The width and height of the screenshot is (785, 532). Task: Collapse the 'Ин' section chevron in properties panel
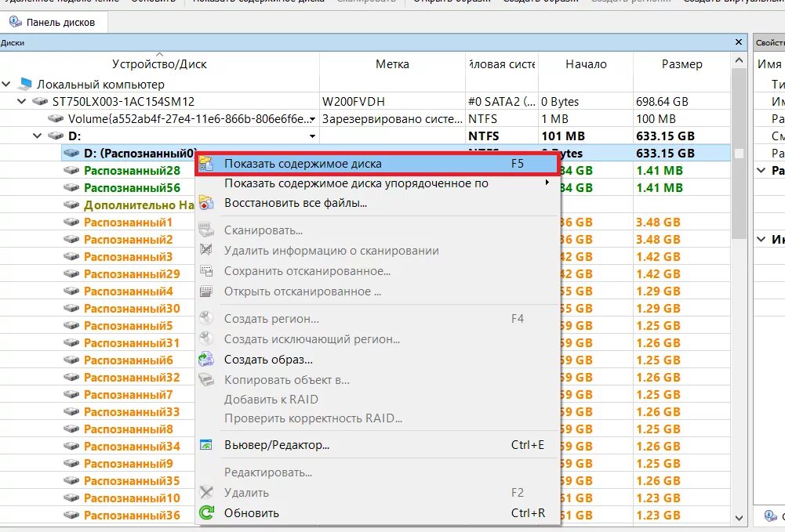(761, 240)
